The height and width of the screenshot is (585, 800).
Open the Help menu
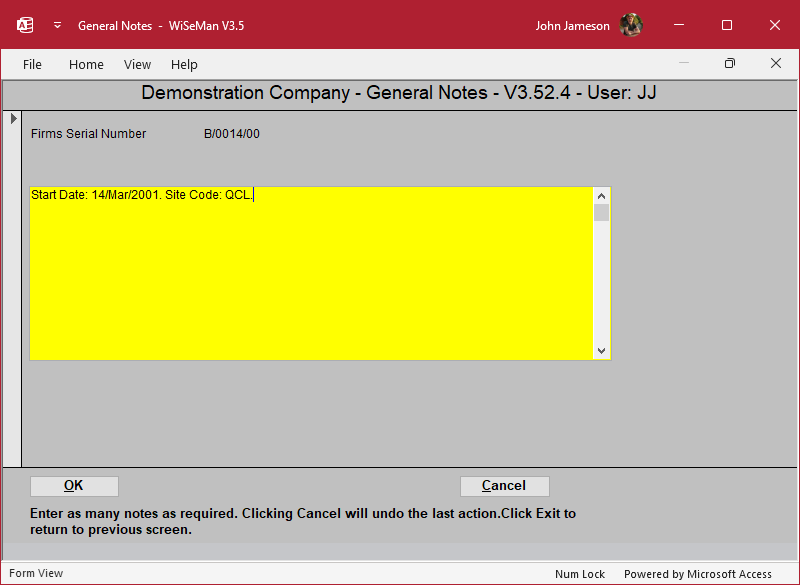tap(184, 64)
